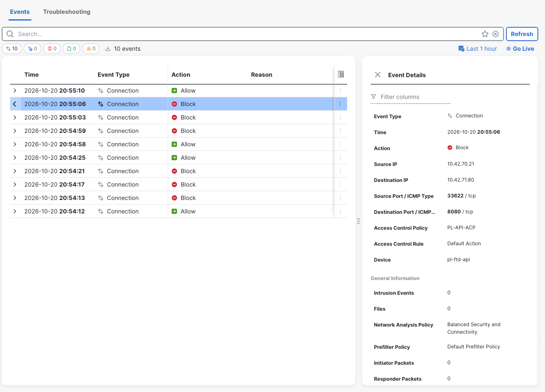Open the three-dot menu for the 20:55:10 row
Image resolution: width=545 pixels, height=392 pixels.
click(340, 91)
